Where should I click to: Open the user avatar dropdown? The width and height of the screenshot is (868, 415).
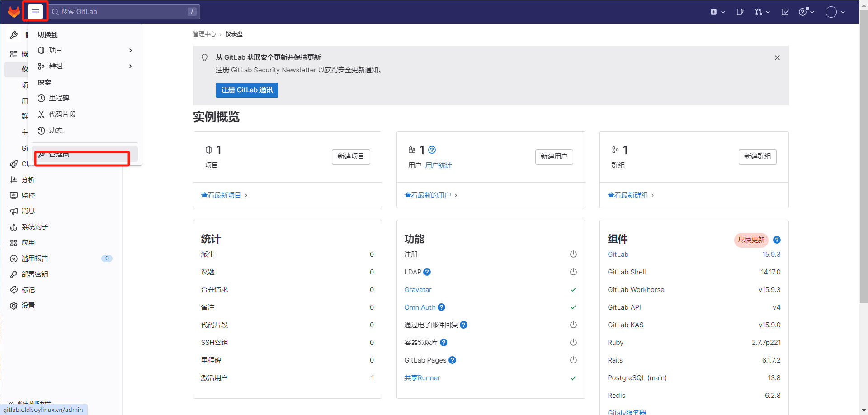coord(835,12)
